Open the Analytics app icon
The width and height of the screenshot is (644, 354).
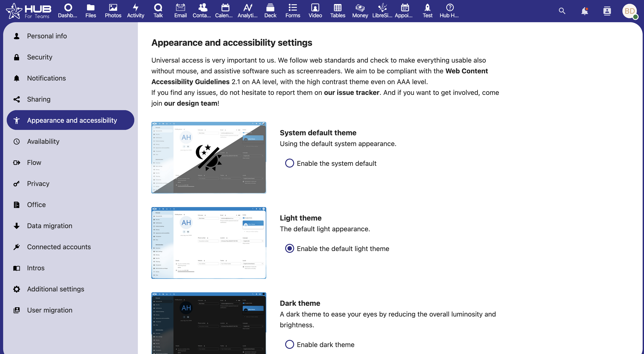(x=247, y=11)
